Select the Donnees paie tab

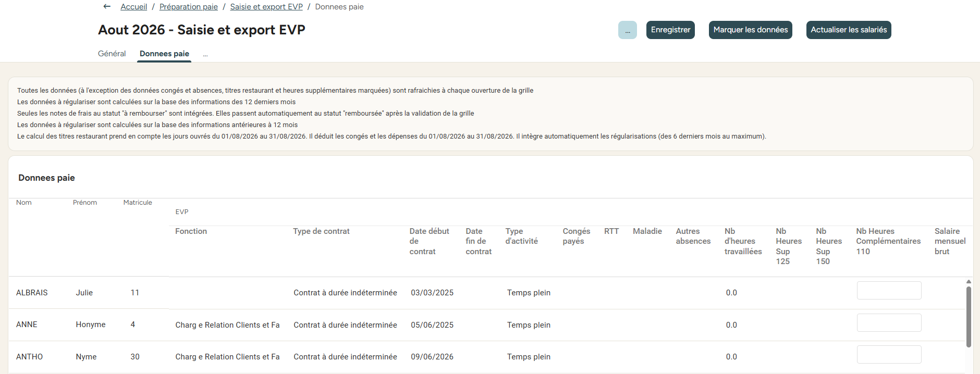pos(164,54)
